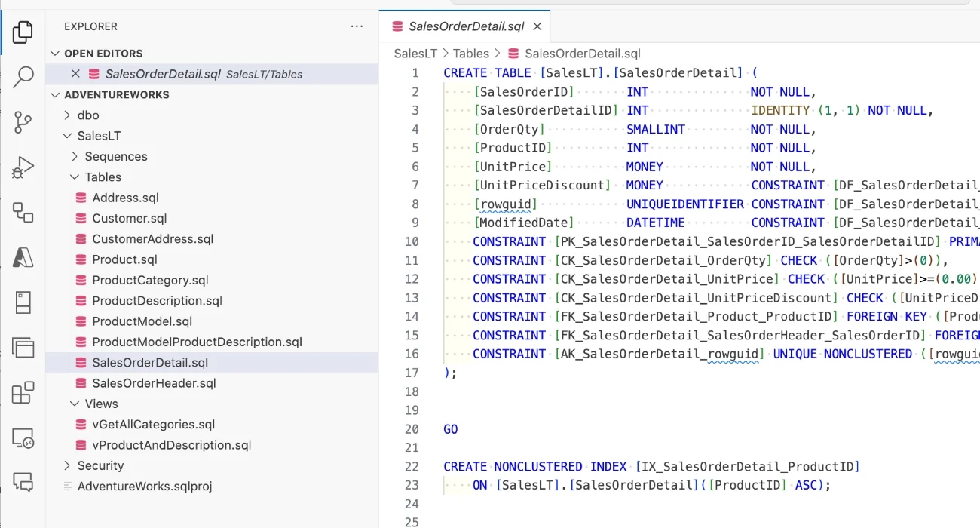980x528 pixels.
Task: Click the database icon beside SalesOrderHeader.sql
Action: 81,383
